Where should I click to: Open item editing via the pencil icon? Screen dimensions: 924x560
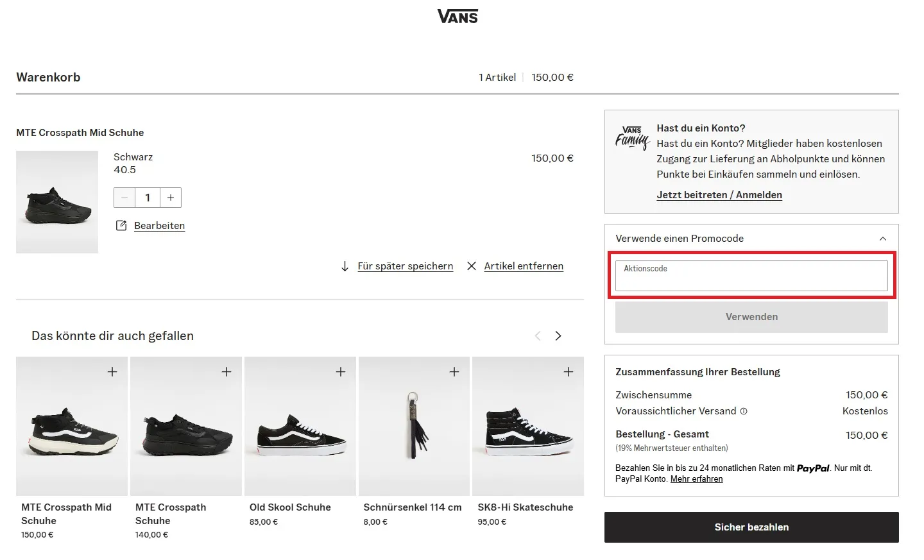[x=121, y=225]
